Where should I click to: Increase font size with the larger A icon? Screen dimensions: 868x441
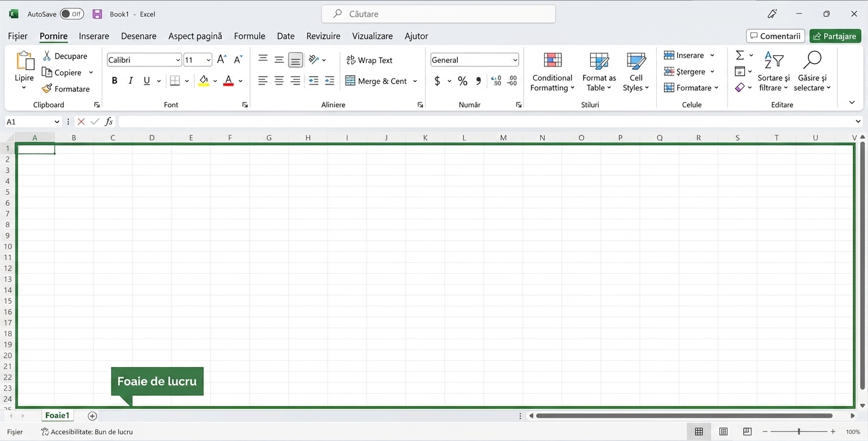(221, 59)
